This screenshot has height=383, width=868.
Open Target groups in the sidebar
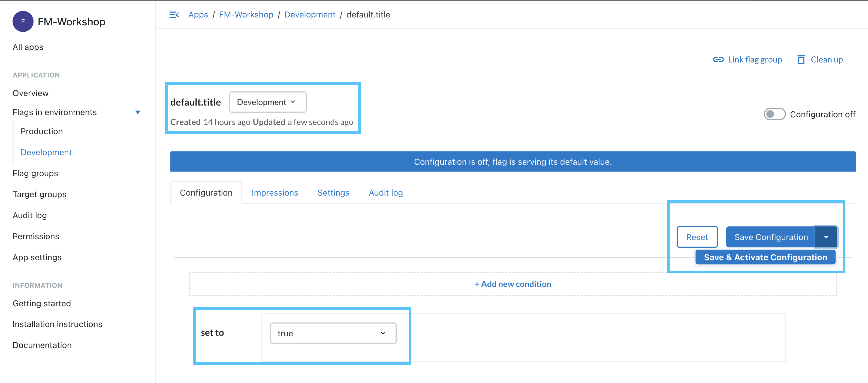[x=40, y=194]
